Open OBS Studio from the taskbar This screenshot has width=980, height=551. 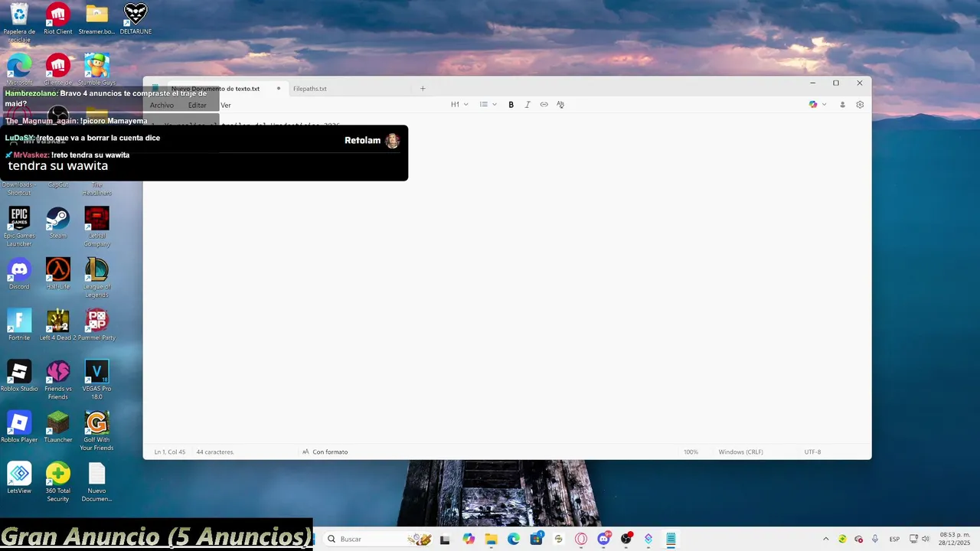pyautogui.click(x=626, y=539)
